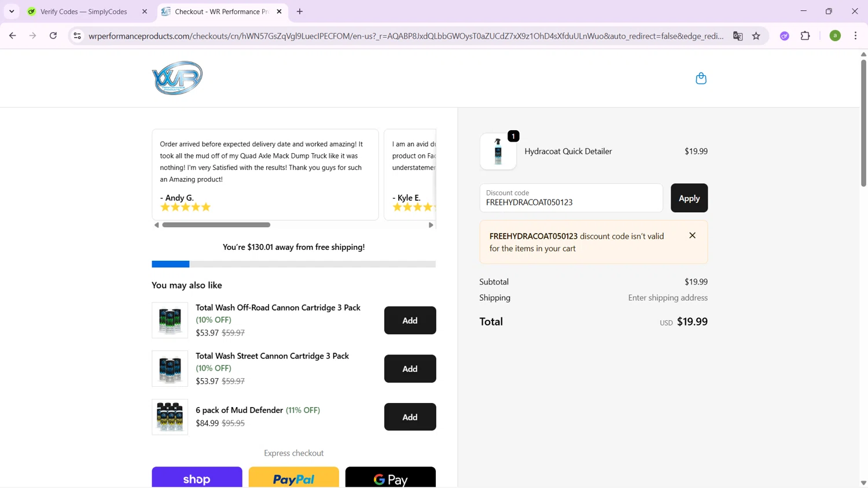Image resolution: width=868 pixels, height=488 pixels.
Task: Minimize the browser window
Action: point(803,11)
